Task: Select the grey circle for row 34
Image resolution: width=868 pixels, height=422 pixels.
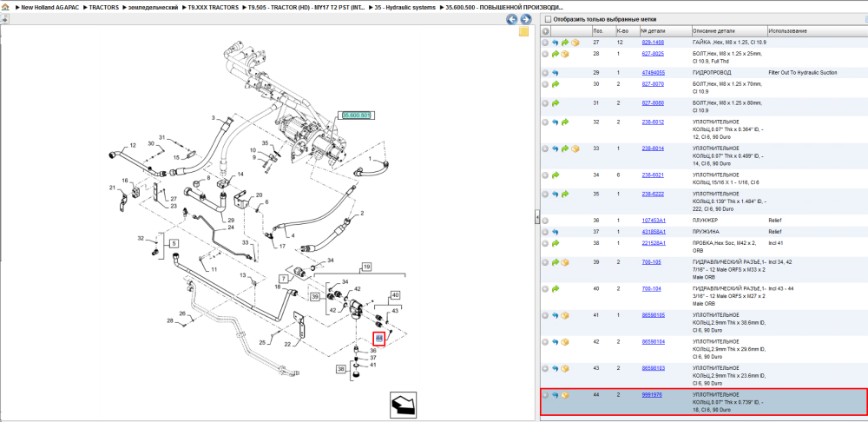Action: pos(545,175)
